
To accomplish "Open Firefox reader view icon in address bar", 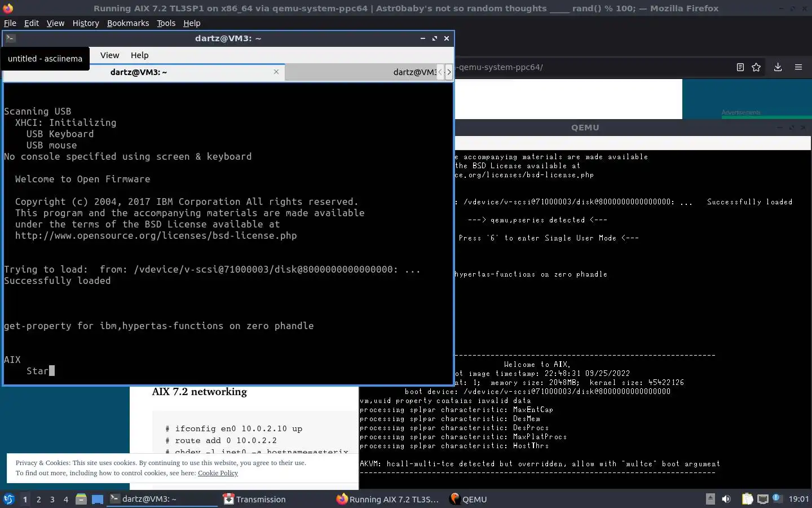I will [740, 67].
